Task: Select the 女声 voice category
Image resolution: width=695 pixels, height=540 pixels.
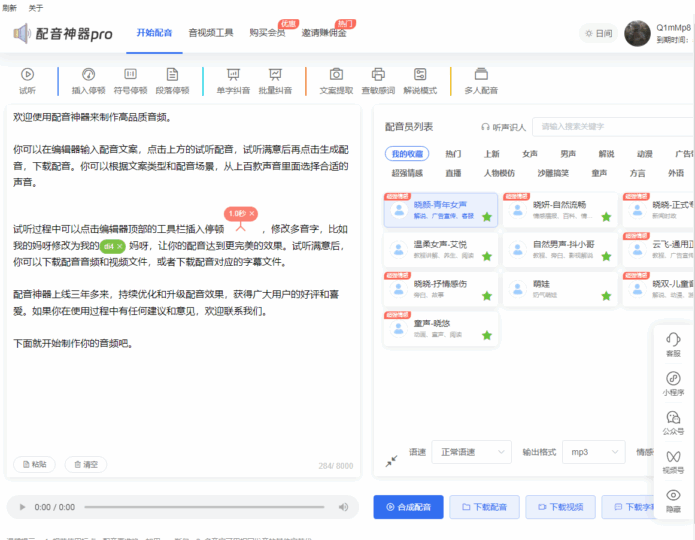Action: tap(530, 154)
